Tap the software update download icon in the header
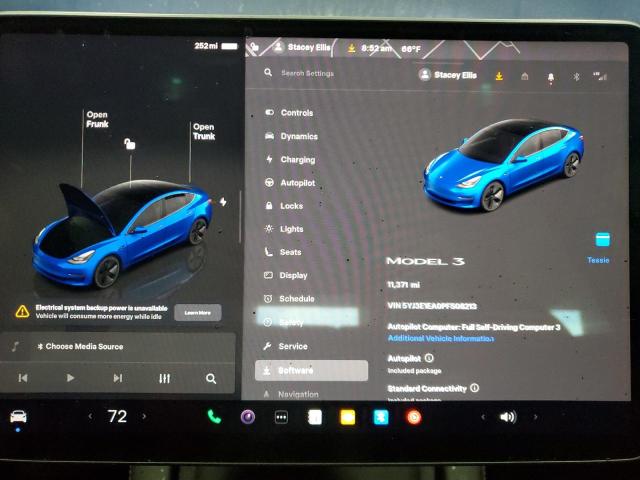The image size is (640, 480). (x=499, y=76)
